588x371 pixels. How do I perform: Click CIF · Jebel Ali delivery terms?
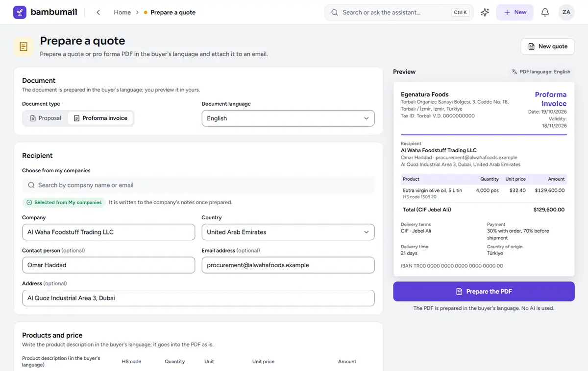pyautogui.click(x=416, y=231)
